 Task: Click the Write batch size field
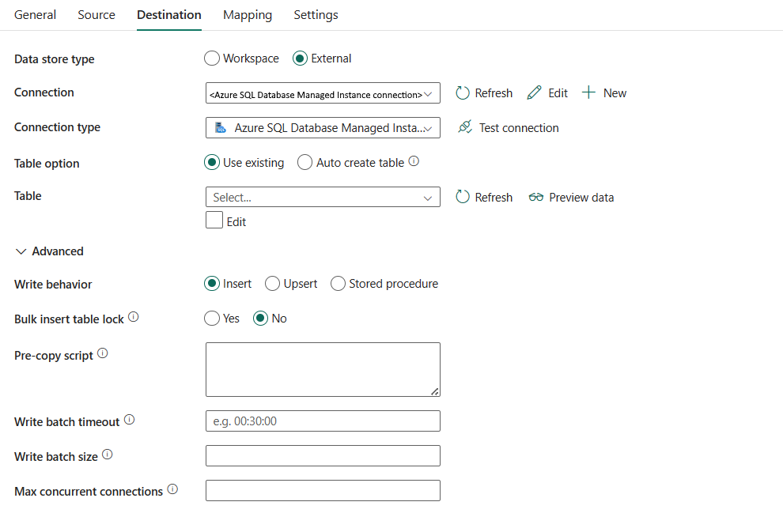tap(323, 455)
